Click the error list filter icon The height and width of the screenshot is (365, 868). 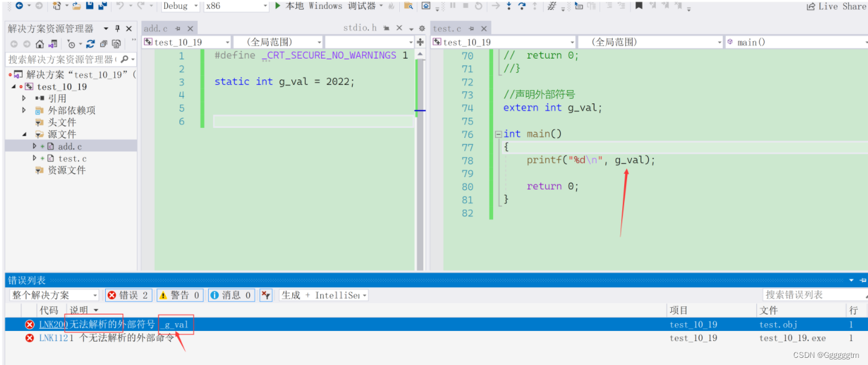266,295
